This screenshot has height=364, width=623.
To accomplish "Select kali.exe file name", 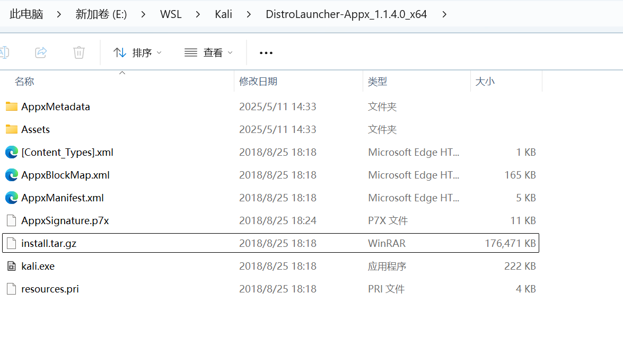I will 38,267.
